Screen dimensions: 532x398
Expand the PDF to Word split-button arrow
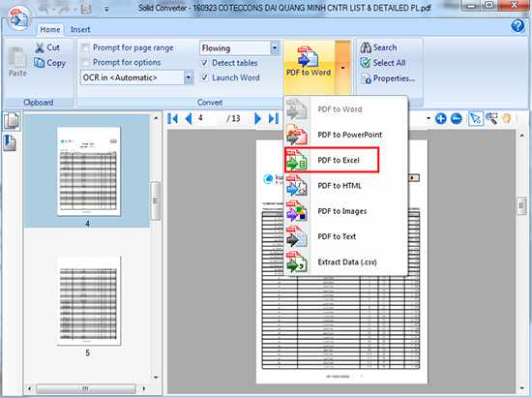click(342, 68)
